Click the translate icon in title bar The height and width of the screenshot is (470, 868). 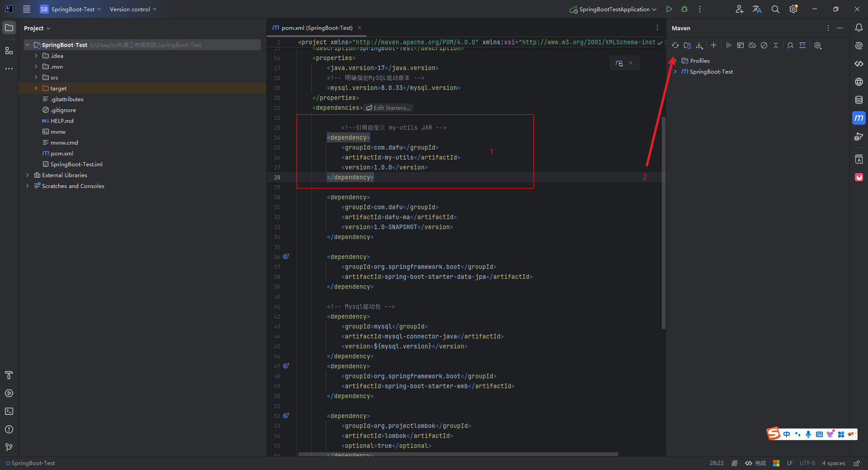(x=757, y=9)
